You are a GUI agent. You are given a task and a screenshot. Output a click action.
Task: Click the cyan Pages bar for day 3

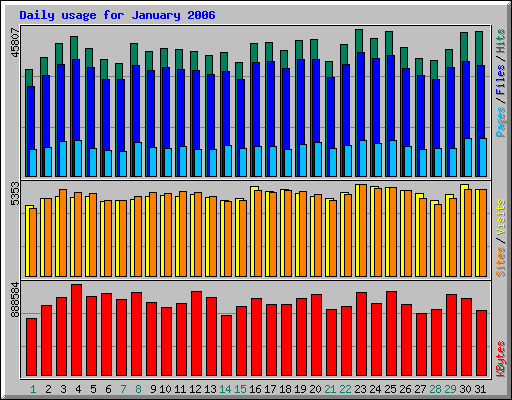pos(63,159)
